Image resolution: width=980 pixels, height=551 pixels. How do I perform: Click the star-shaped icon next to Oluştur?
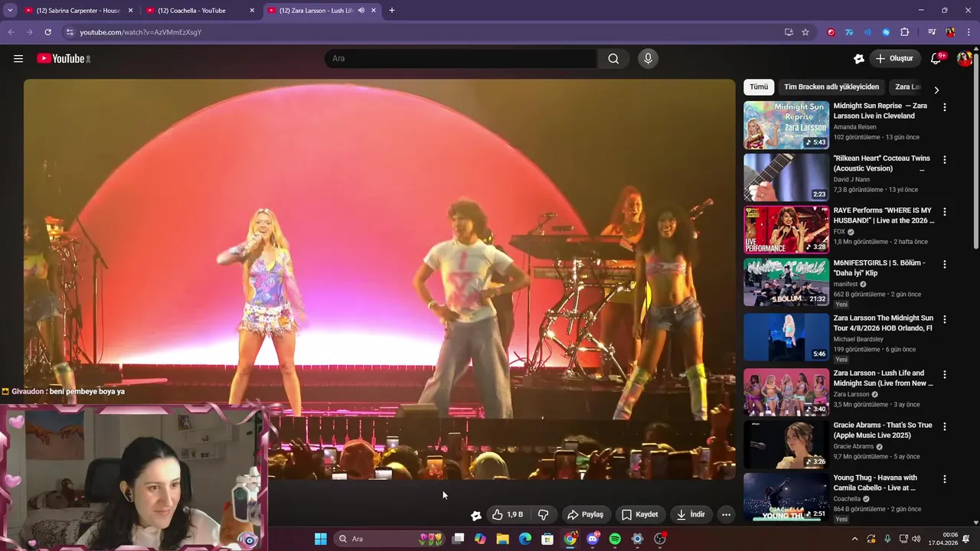click(859, 59)
